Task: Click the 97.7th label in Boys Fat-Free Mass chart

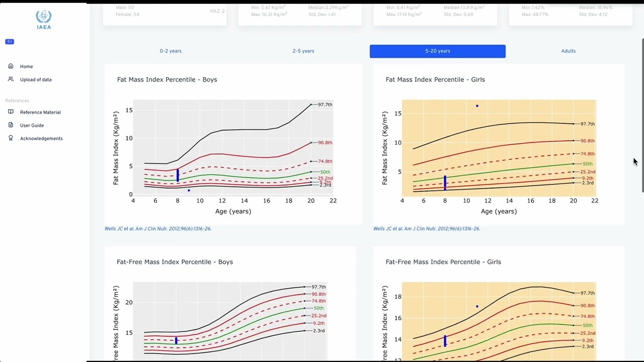Action: click(x=318, y=287)
